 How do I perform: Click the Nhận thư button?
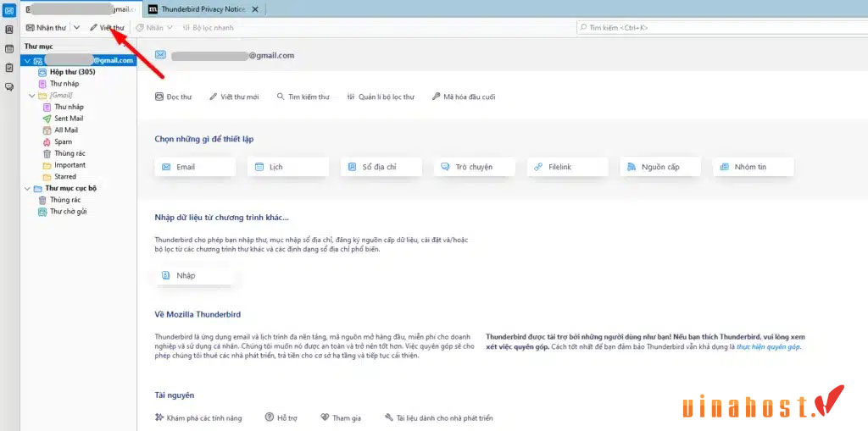coord(46,28)
